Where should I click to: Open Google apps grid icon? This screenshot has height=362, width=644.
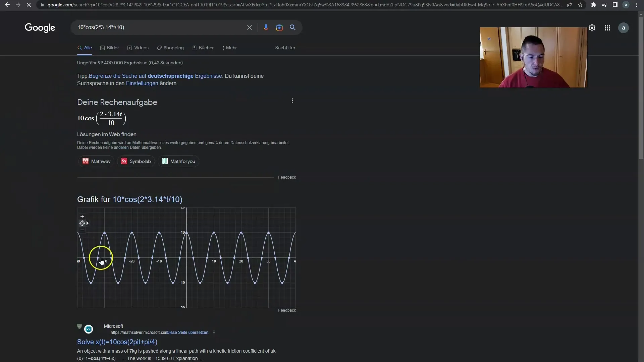pyautogui.click(x=607, y=28)
